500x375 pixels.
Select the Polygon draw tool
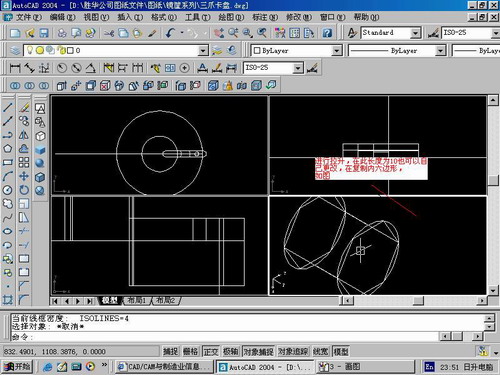click(x=8, y=149)
